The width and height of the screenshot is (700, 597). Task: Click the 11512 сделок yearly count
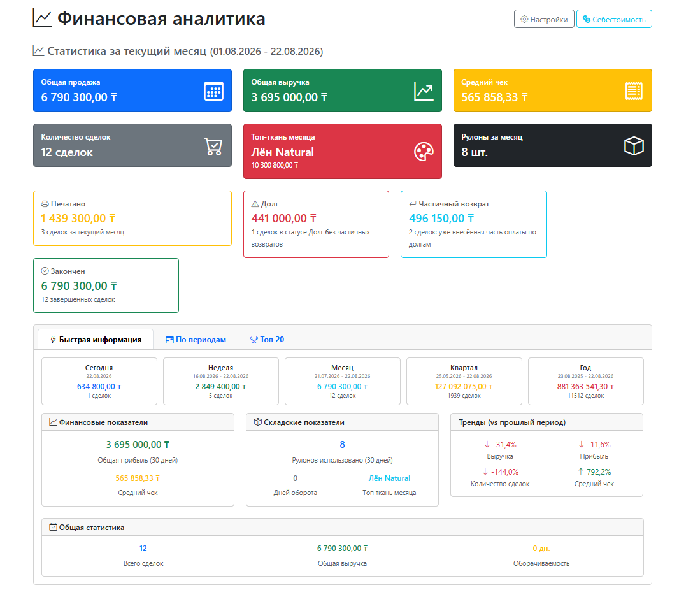(x=586, y=396)
